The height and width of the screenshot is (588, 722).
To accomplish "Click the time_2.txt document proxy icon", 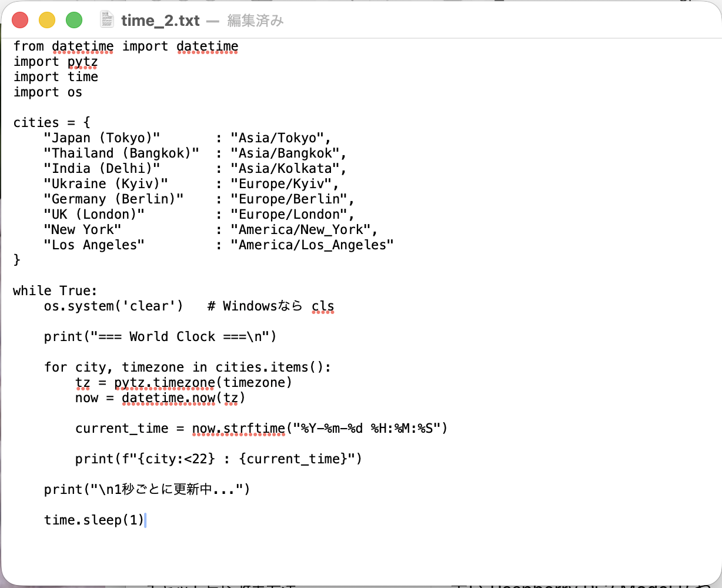I will 106,20.
